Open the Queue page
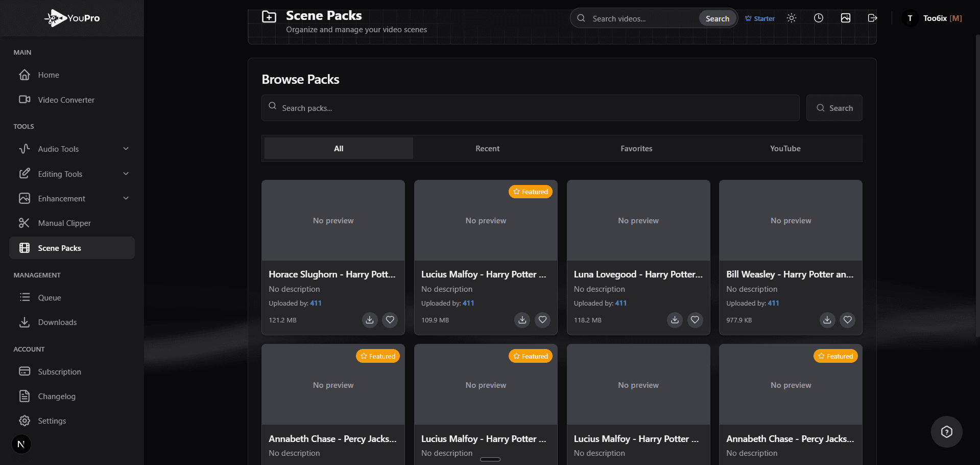 pos(72,297)
